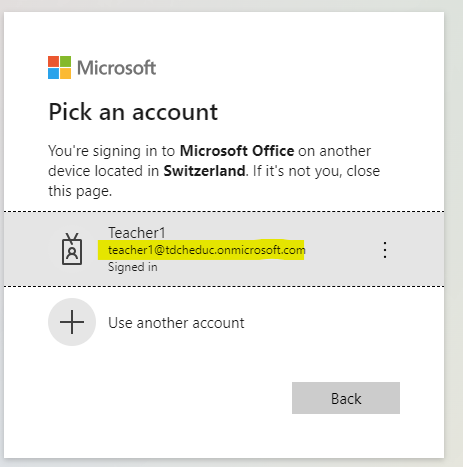Screen dimensions: 463x467
Task: Click the bold Microsoft Office text
Action: pyautogui.click(x=237, y=151)
